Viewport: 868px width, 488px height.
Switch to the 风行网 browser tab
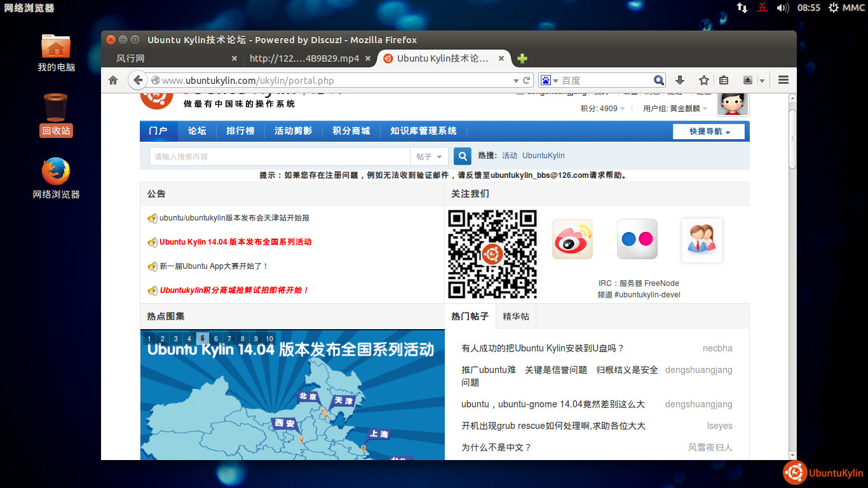click(172, 58)
